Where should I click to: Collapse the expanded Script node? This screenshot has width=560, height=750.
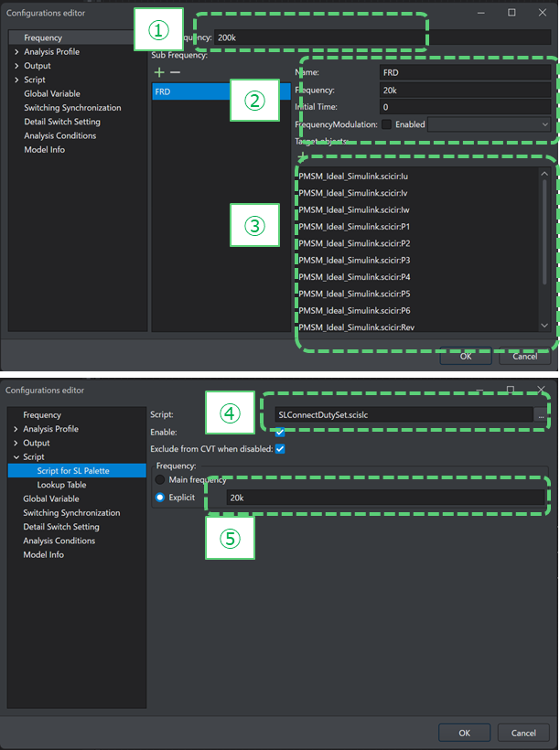pyautogui.click(x=16, y=456)
